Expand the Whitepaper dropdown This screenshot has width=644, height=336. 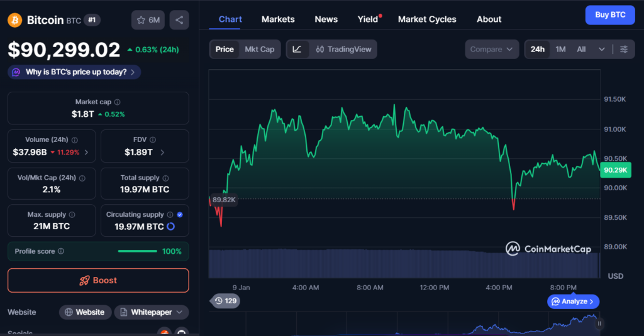[152, 312]
